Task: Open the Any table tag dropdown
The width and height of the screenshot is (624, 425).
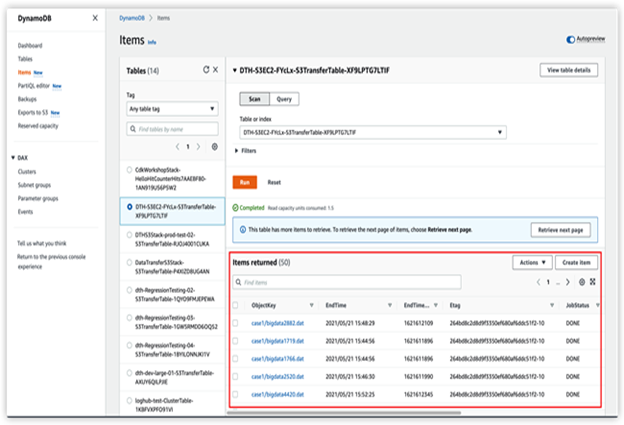Action: (172, 109)
